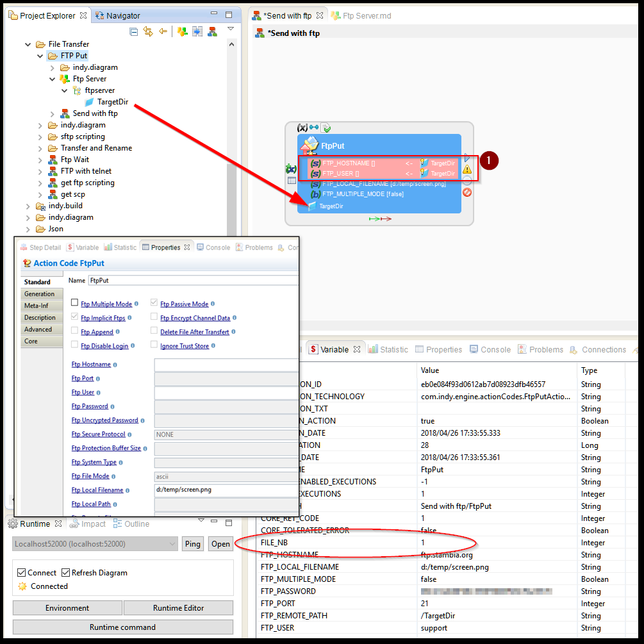The image size is (644, 644).
Task: Click the Collapse All icon in the Navigator toolbar
Action: point(134,30)
